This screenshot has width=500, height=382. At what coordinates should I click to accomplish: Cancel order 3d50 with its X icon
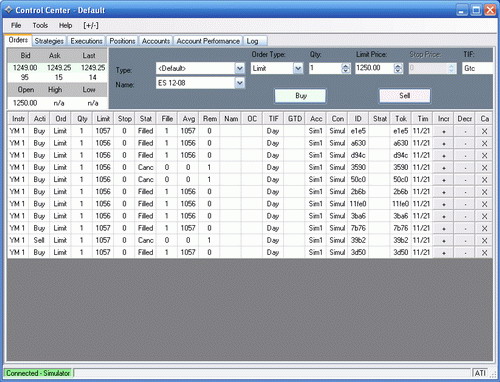(x=484, y=253)
